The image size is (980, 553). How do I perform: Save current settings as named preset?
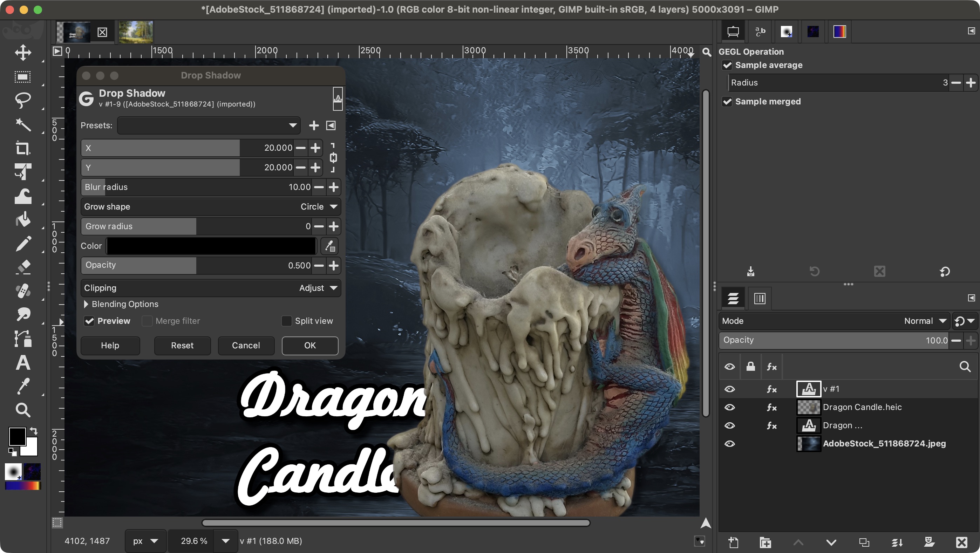pyautogui.click(x=313, y=125)
